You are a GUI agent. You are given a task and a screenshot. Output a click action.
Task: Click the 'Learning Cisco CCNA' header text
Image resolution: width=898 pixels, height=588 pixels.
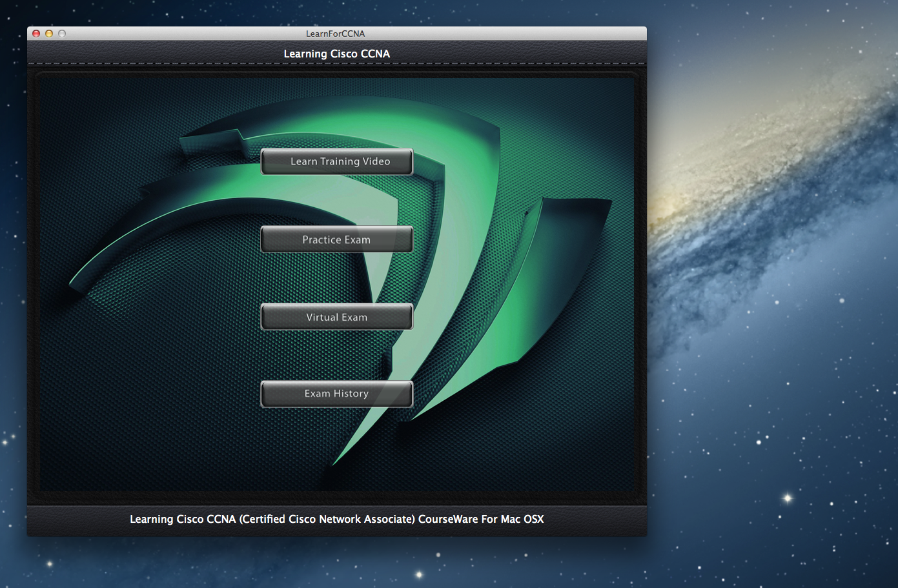(x=337, y=54)
